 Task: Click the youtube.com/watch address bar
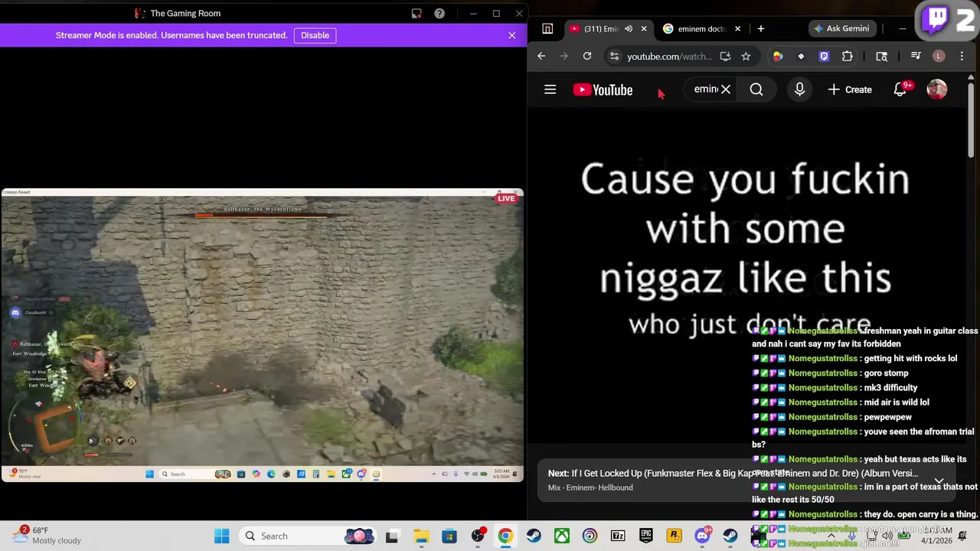pos(670,56)
